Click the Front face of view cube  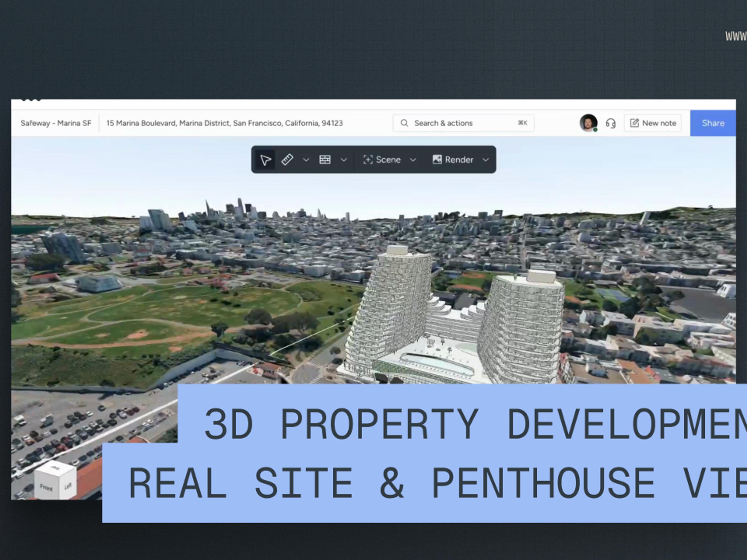(x=47, y=487)
